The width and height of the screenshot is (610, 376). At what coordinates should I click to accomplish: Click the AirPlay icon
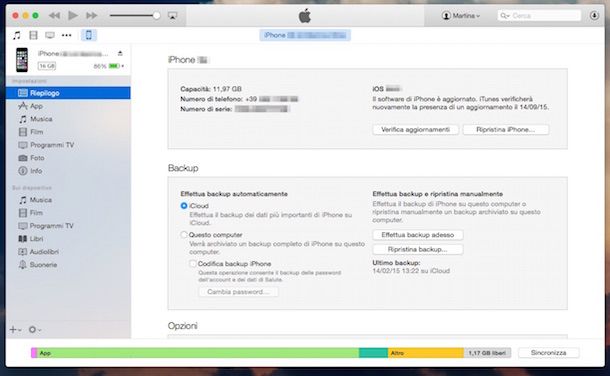pyautogui.click(x=172, y=16)
